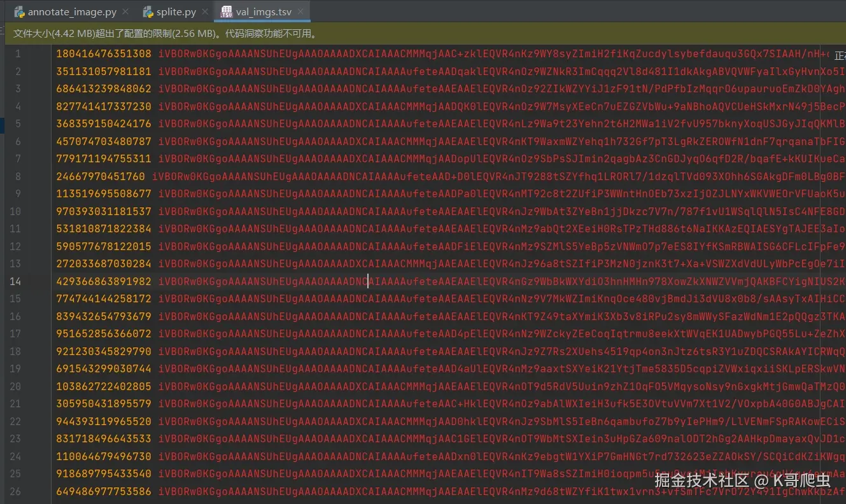Viewport: 846px width, 504px height.
Task: Click the ID 827741417337230
Action: click(x=104, y=106)
